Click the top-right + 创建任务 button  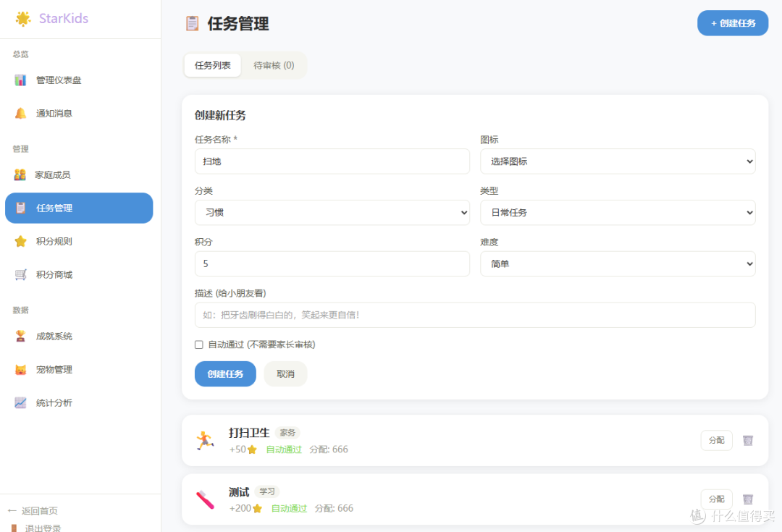coord(733,23)
